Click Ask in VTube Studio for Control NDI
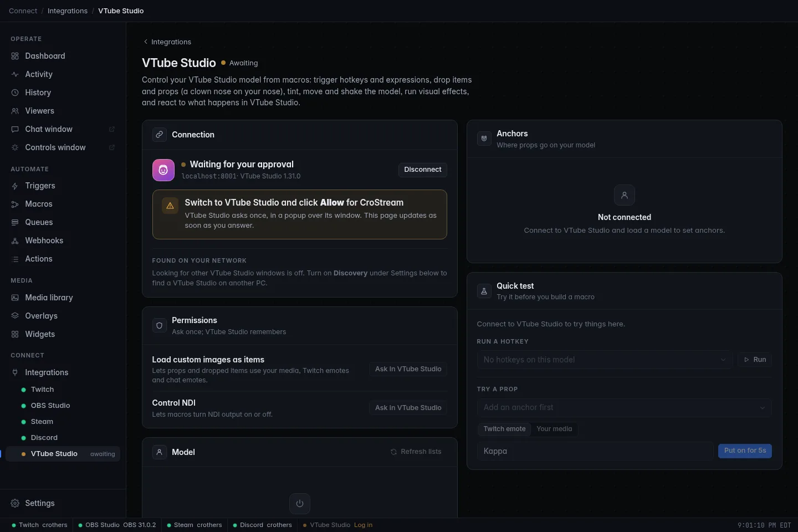Screen dimensions: 798x532 408,408
